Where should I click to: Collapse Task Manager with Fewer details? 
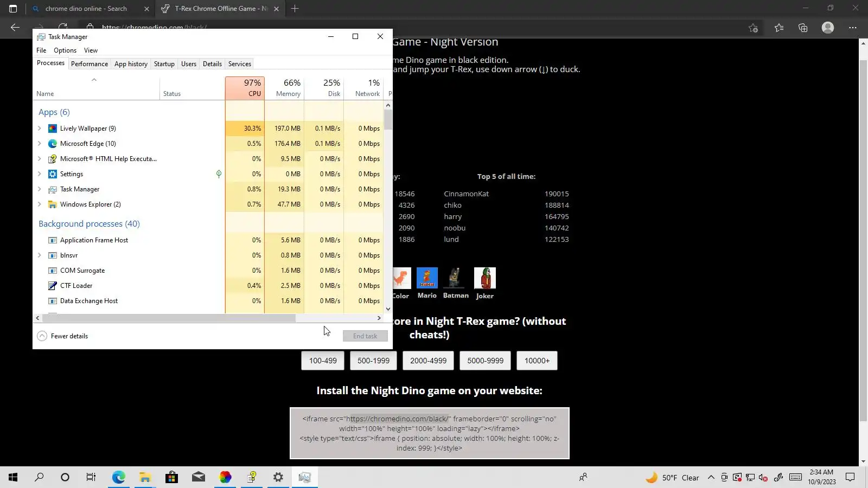click(62, 336)
